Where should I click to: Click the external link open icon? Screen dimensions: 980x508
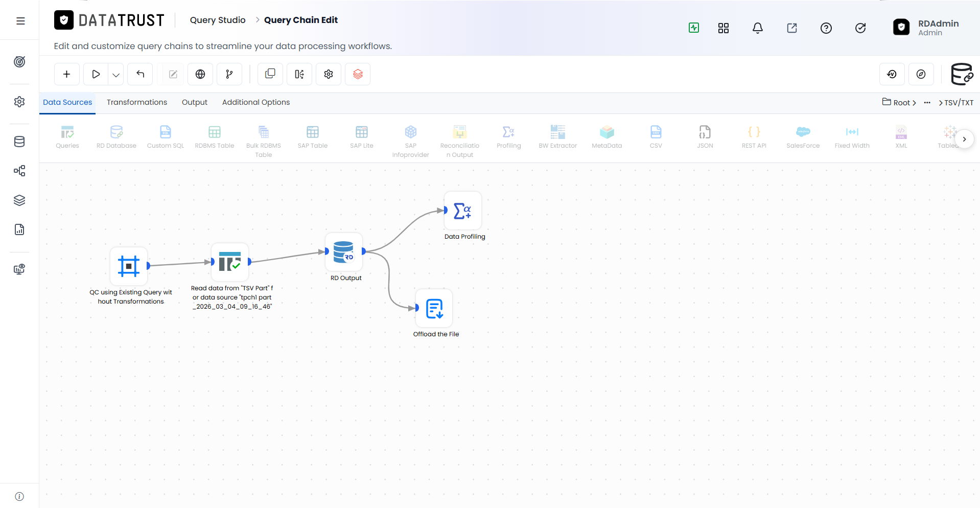tap(792, 28)
